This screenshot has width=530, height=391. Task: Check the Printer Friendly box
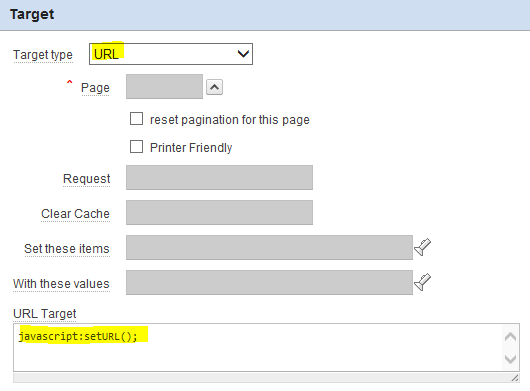click(x=136, y=147)
